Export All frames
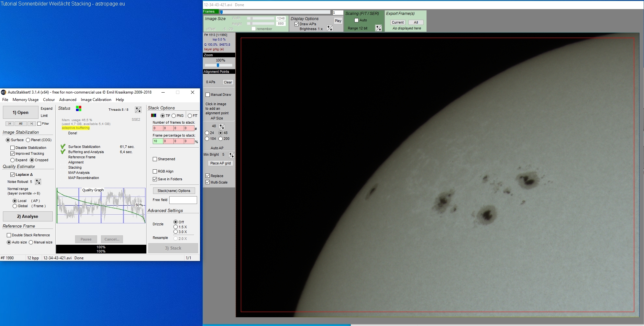The height and width of the screenshot is (326, 644). pyautogui.click(x=416, y=22)
